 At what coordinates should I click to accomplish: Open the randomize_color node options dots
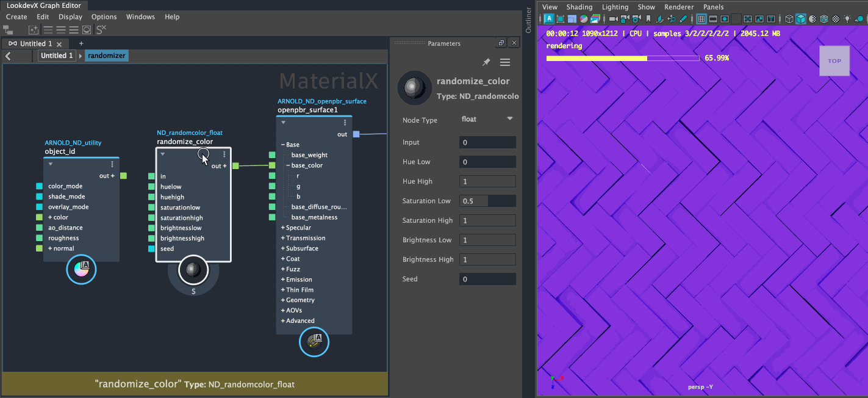pyautogui.click(x=224, y=154)
